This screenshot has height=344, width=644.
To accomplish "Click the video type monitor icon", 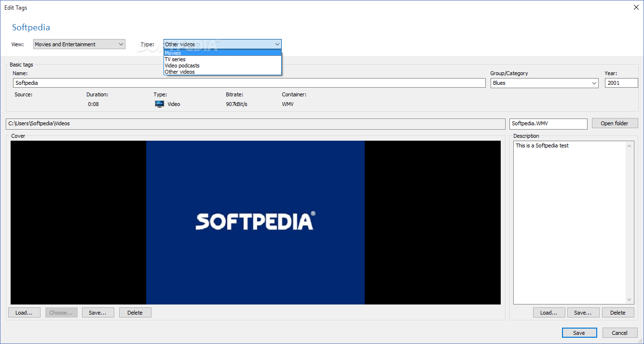I will tap(160, 104).
